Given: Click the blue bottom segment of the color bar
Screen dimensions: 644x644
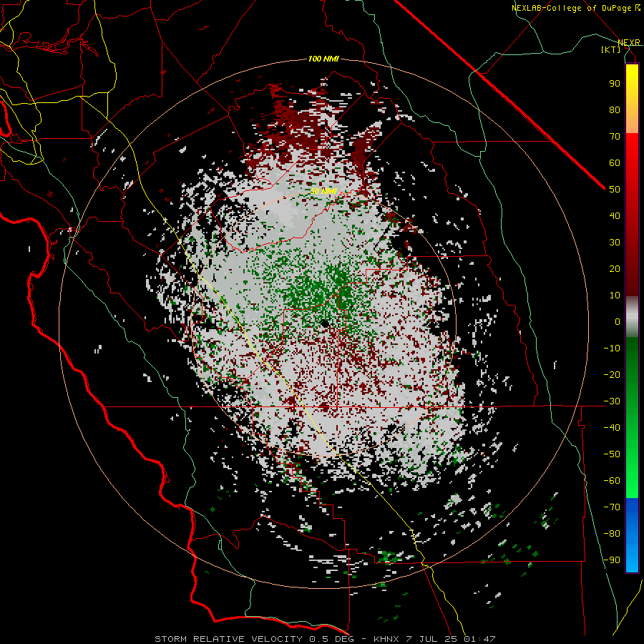Looking at the screenshot, I should point(632,535).
